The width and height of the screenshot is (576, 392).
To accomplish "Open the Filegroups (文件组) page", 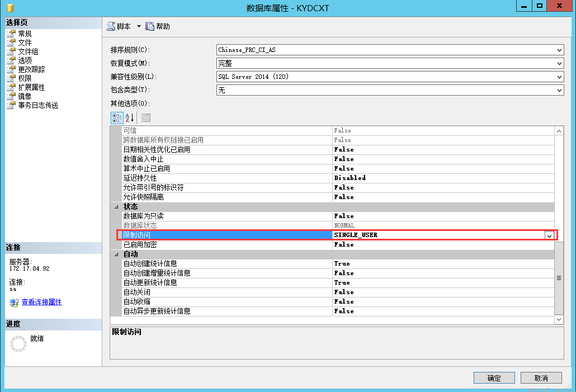I will [x=29, y=51].
